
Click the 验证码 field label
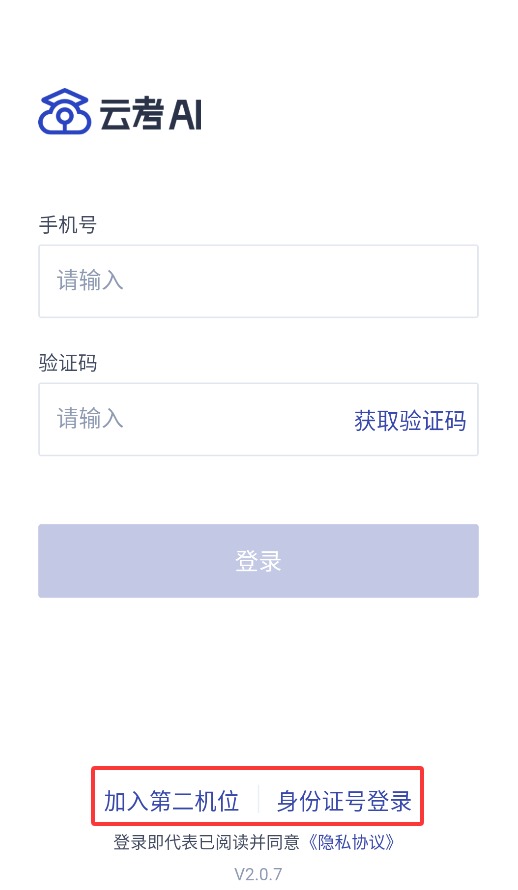pos(68,363)
